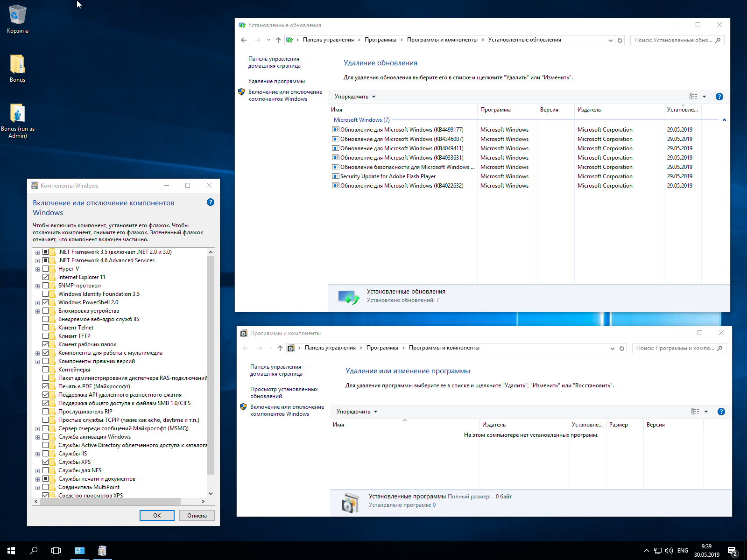Screen dimensions: 747x560
Task: Click Панель управления breadcrumb in Программы и компоненты
Action: point(330,348)
